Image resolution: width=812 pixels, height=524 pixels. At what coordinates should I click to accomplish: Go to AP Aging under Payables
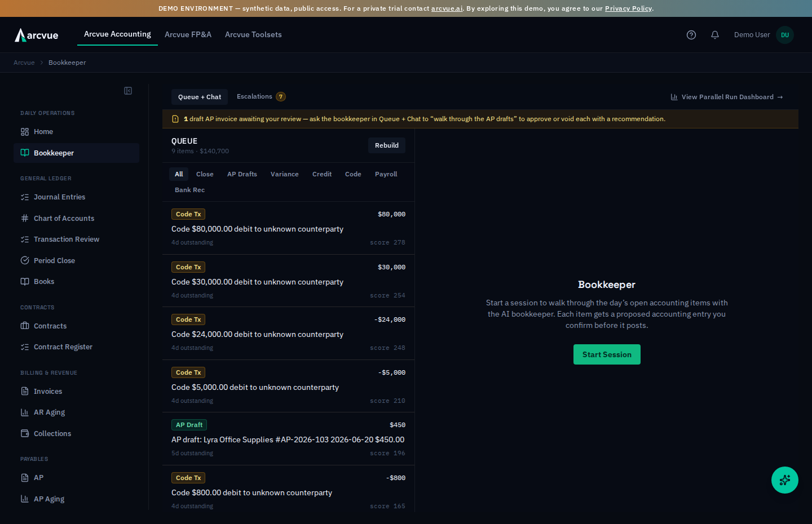[x=76, y=499]
